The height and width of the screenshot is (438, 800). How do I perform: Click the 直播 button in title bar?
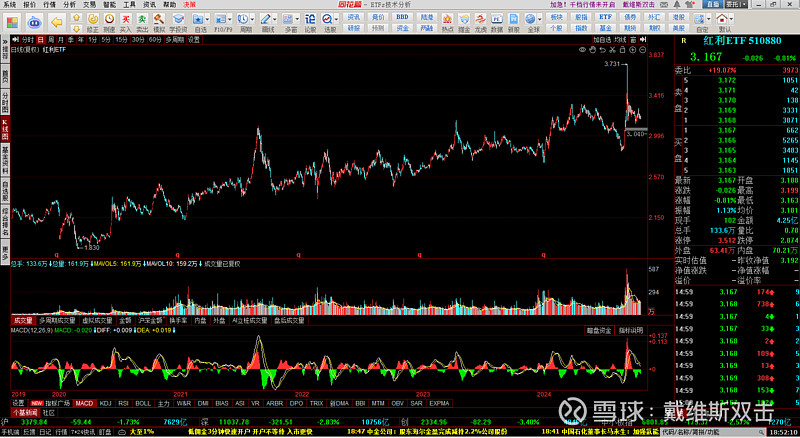pyautogui.click(x=712, y=4)
